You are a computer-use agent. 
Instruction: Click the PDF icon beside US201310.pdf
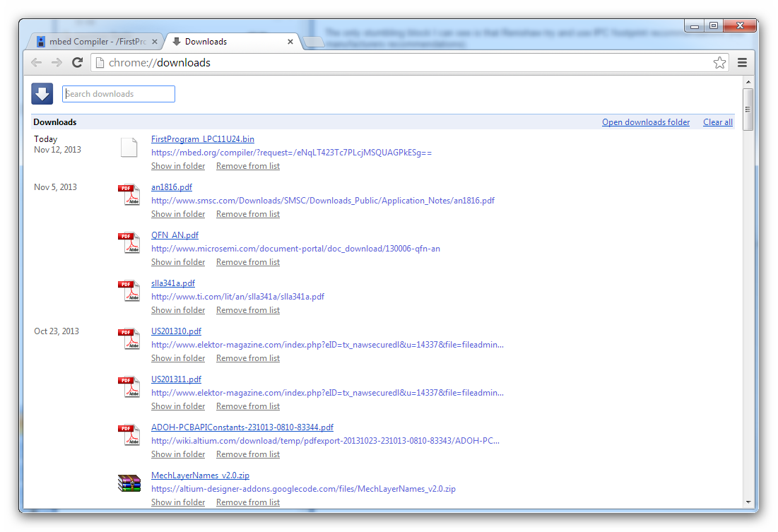coord(129,338)
